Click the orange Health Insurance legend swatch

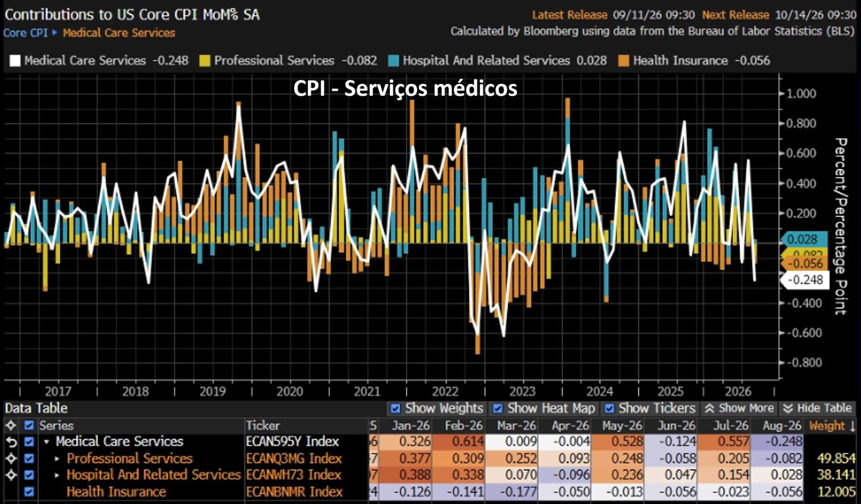click(623, 61)
